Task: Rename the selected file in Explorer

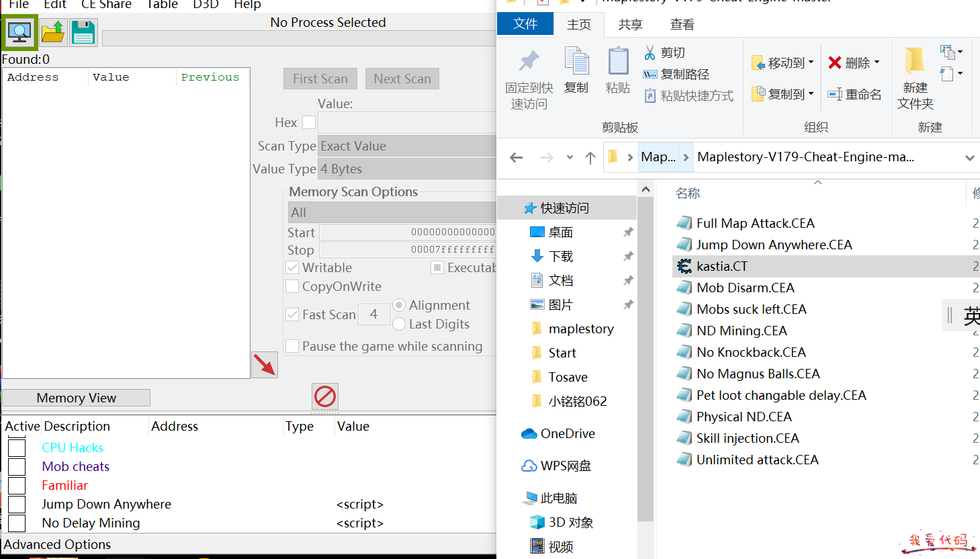Action: click(x=854, y=95)
